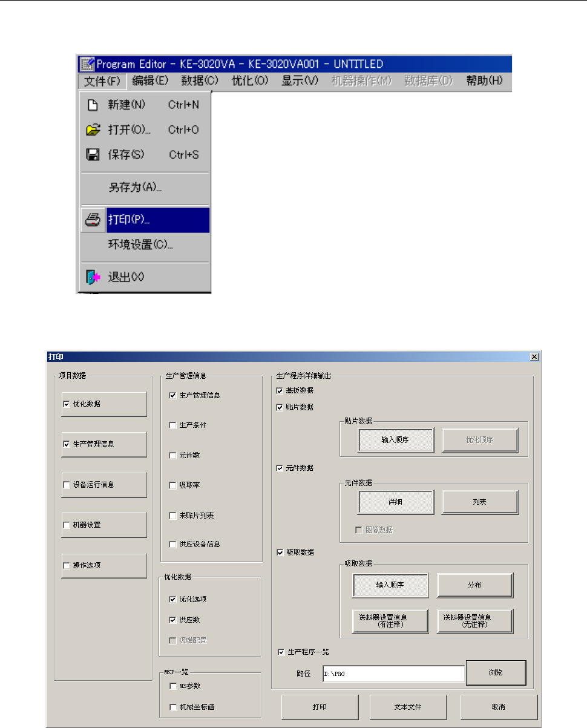Uncheck the 基板数据 checkbox

pos(280,390)
